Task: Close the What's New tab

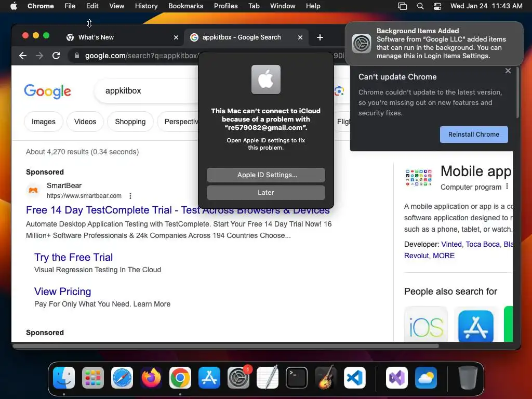Action: pos(176,37)
